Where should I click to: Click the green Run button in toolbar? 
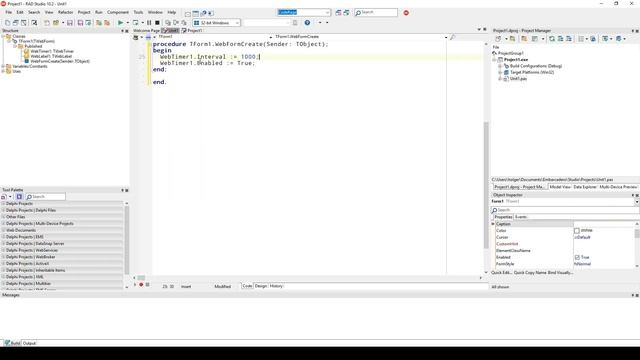120,23
